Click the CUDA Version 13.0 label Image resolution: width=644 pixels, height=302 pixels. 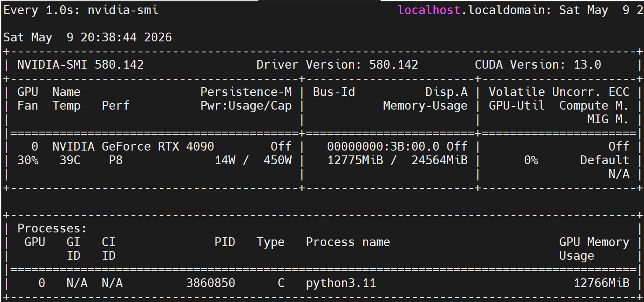[x=538, y=65]
